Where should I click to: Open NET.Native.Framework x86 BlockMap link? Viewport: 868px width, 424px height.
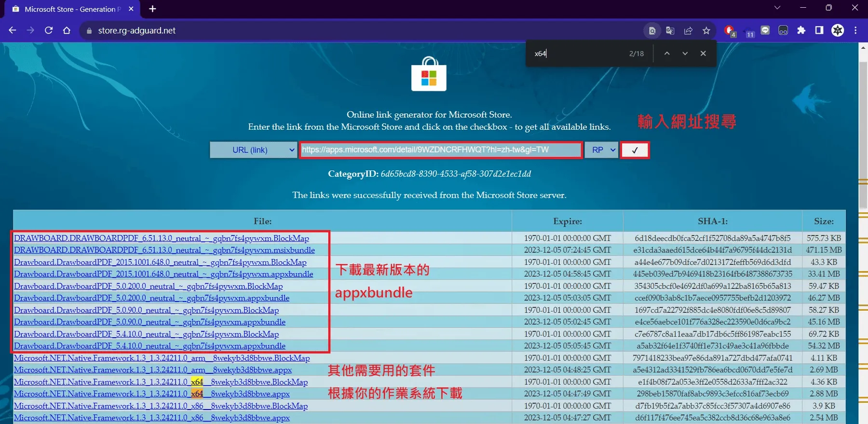[161, 406]
